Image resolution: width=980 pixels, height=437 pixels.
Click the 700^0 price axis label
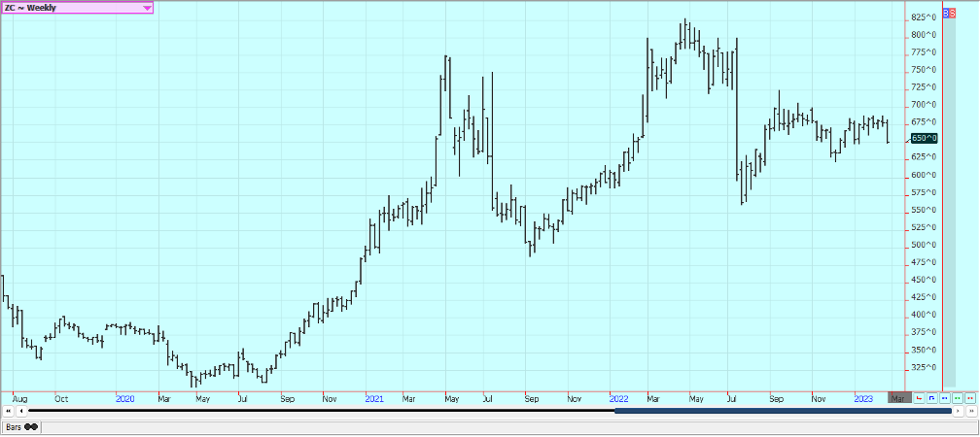[x=925, y=105]
